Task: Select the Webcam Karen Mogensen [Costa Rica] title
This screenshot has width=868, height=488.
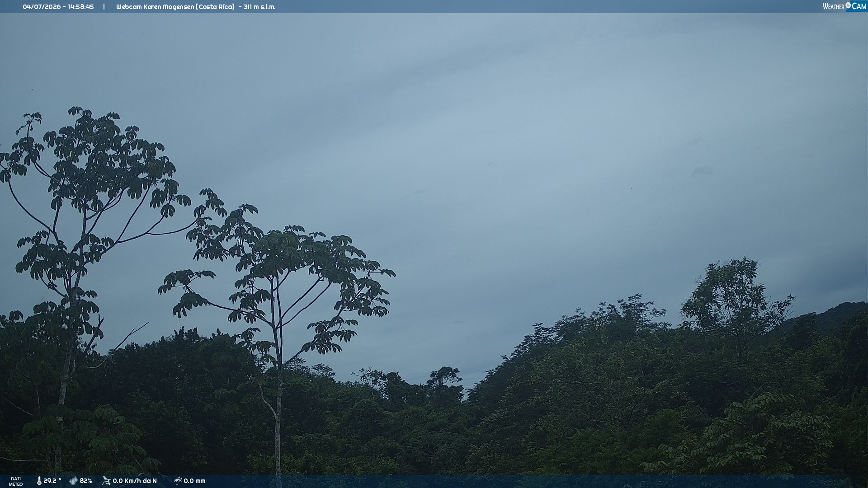Action: 175,7
